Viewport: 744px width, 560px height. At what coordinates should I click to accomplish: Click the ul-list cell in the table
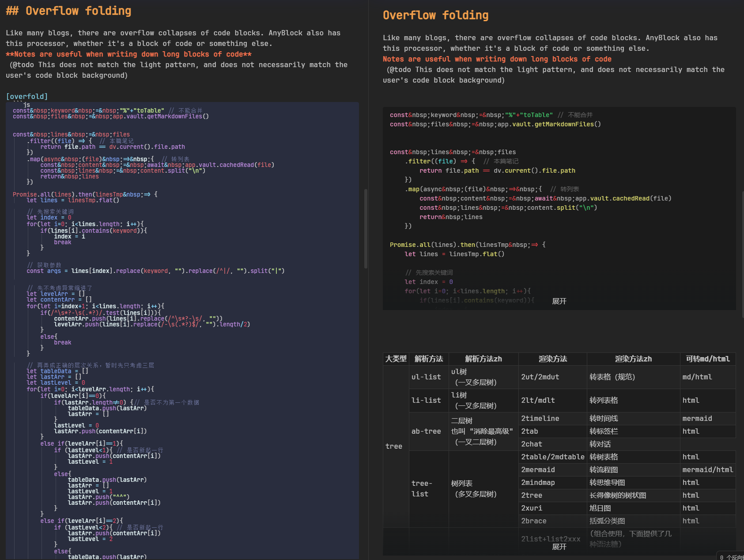pos(426,377)
